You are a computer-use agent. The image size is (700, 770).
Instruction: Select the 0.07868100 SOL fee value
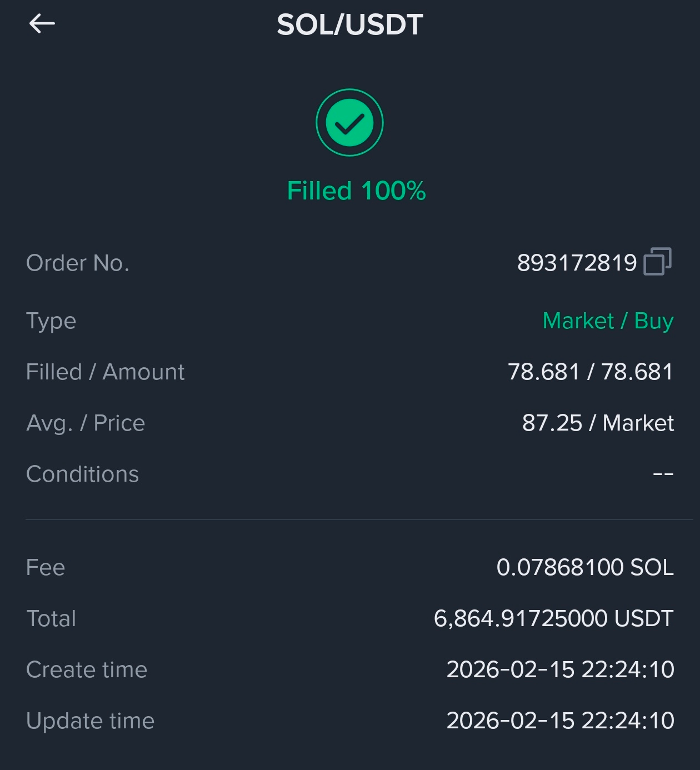click(x=585, y=567)
